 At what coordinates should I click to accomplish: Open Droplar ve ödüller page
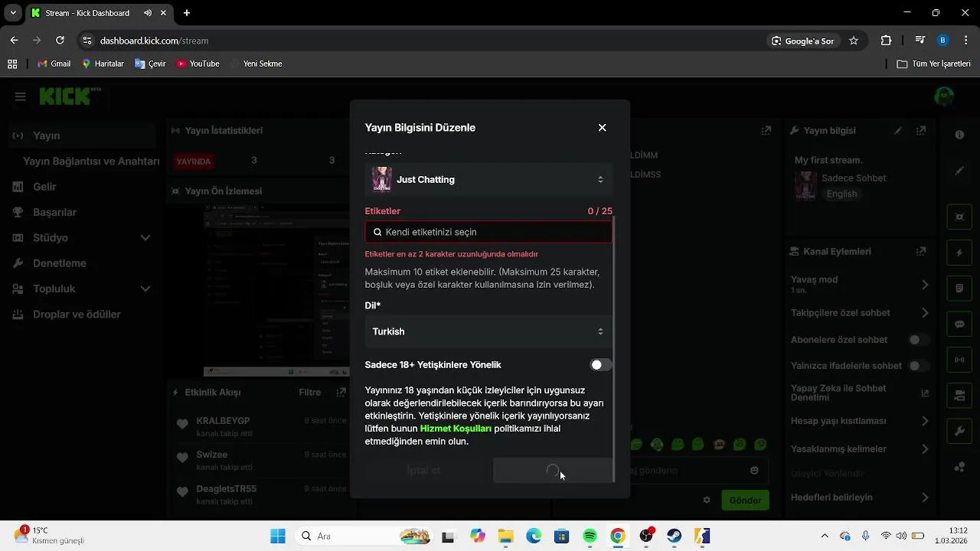(x=77, y=315)
